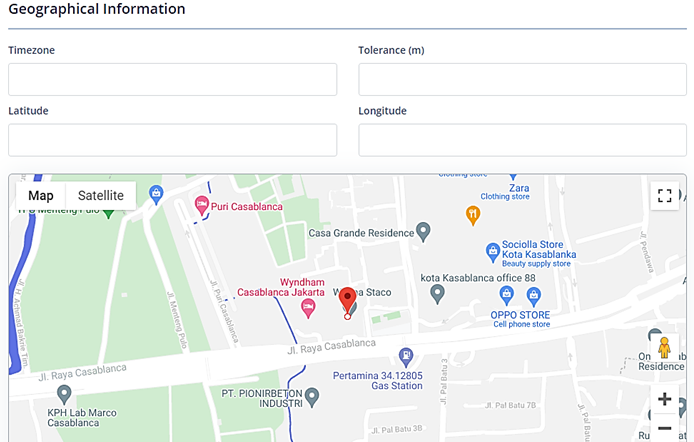Click blue shopping pin near Satellite button
Viewport: 694px width, 442px height.
[156, 195]
